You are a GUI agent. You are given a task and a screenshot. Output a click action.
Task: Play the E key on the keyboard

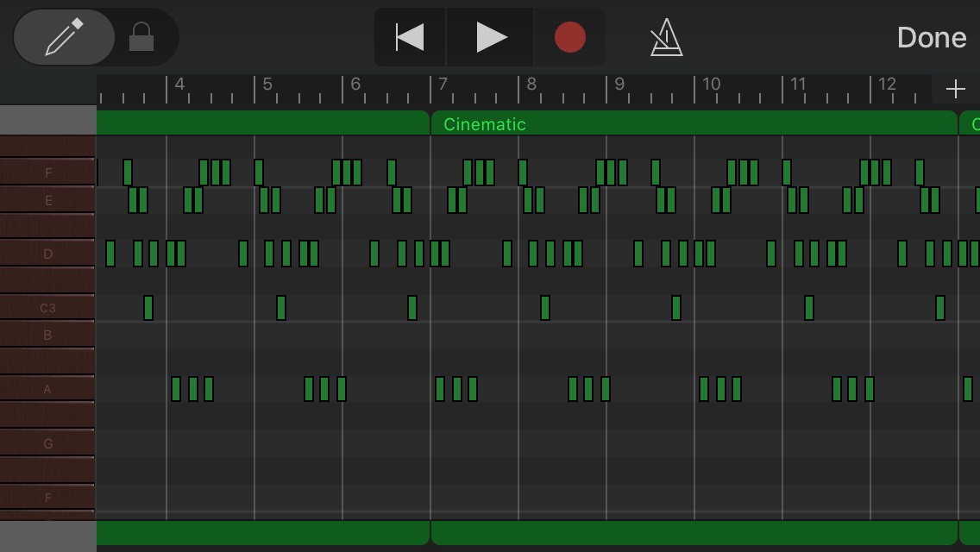(47, 200)
